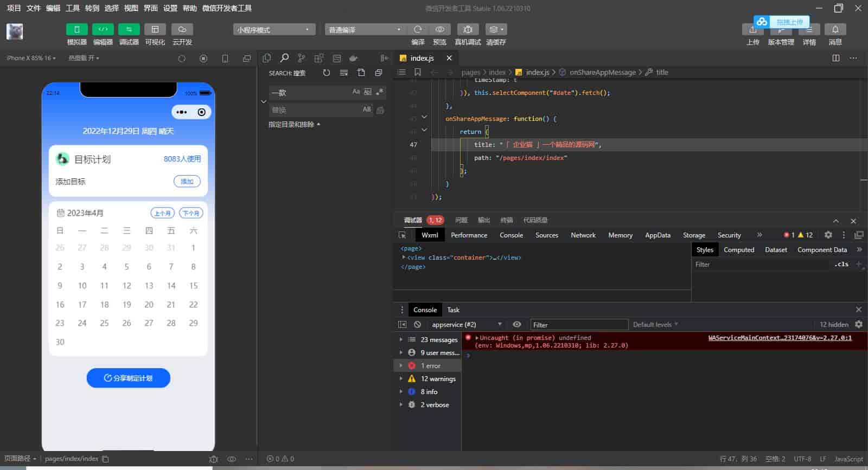This screenshot has height=470, width=868.
Task: Click the 编辑器 editor toolbar icon
Action: (x=103, y=29)
